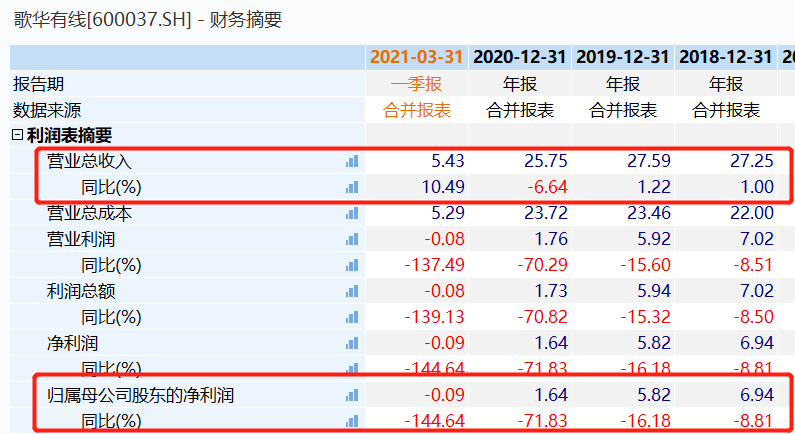Select revenue value 27.25
795x434 pixels.
pos(751,161)
